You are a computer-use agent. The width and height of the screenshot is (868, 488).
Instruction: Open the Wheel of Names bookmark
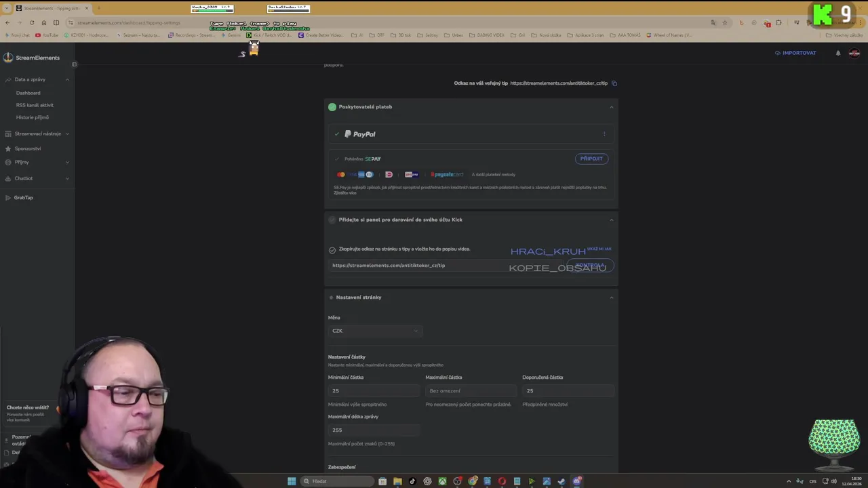tap(669, 35)
